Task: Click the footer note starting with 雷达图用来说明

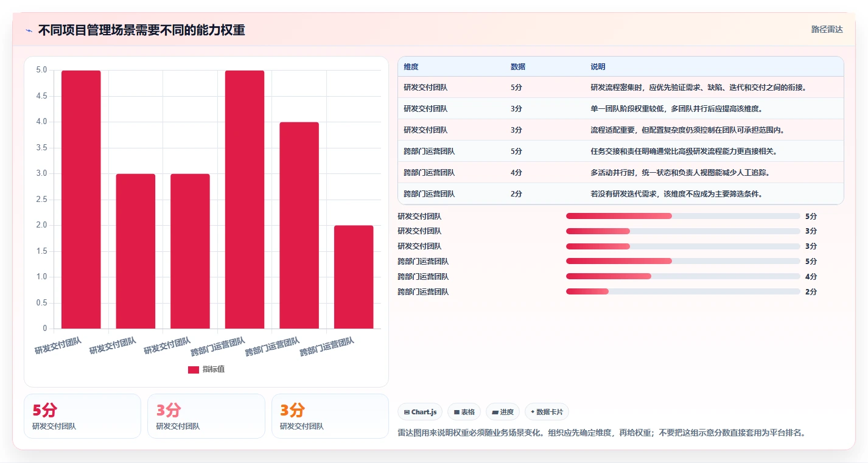Action: tap(602, 433)
